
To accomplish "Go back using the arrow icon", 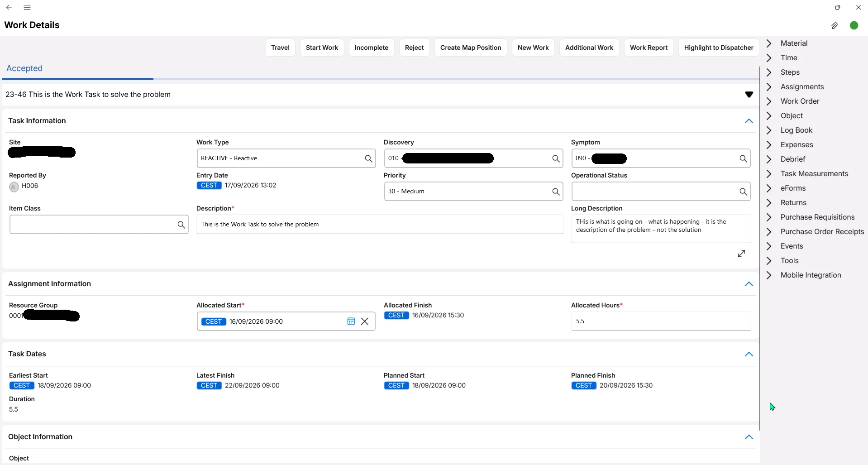I will pyautogui.click(x=9, y=7).
